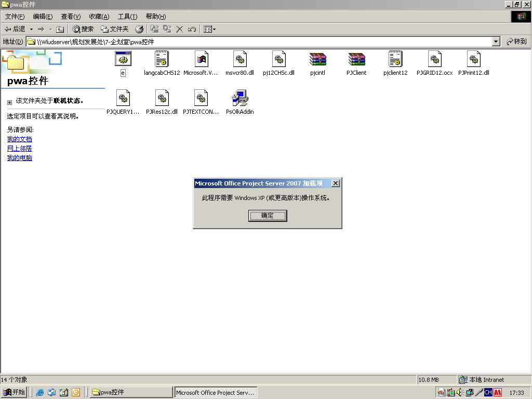
Task: Select the PJClient archive file
Action: click(x=356, y=64)
